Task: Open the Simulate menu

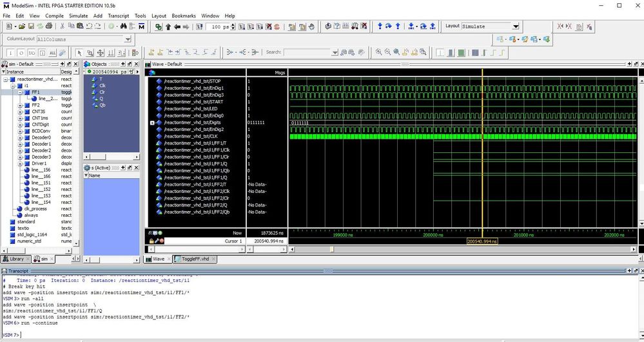Action: pyautogui.click(x=78, y=15)
